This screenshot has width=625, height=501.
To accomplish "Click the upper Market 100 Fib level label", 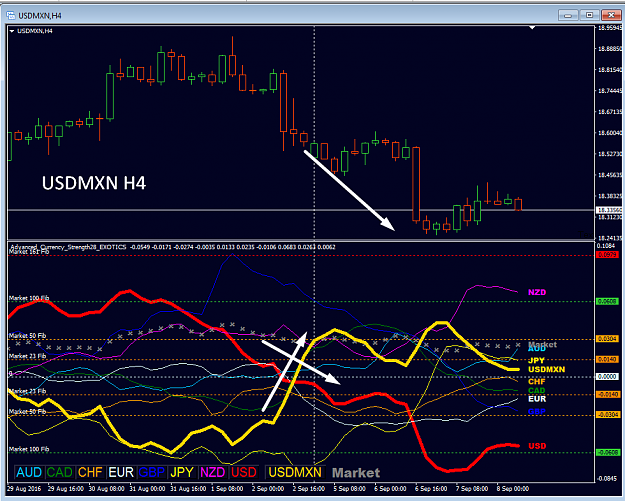I will pyautogui.click(x=29, y=298).
